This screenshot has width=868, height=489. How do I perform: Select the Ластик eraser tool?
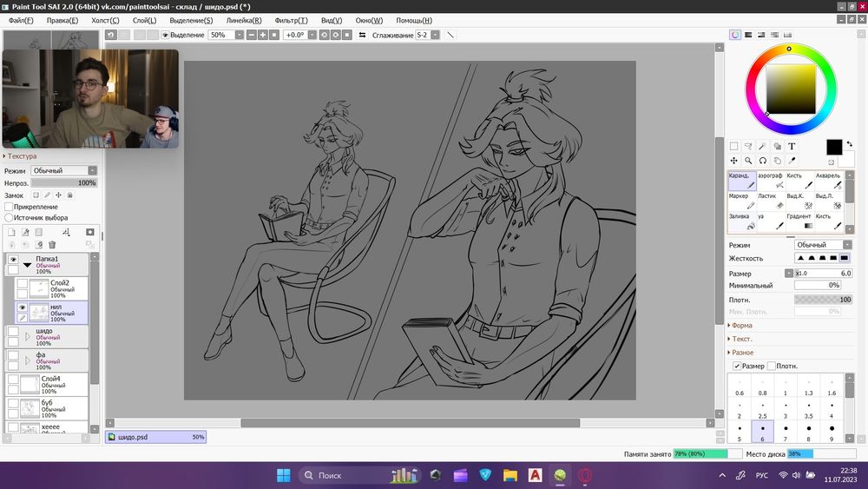[x=771, y=201]
